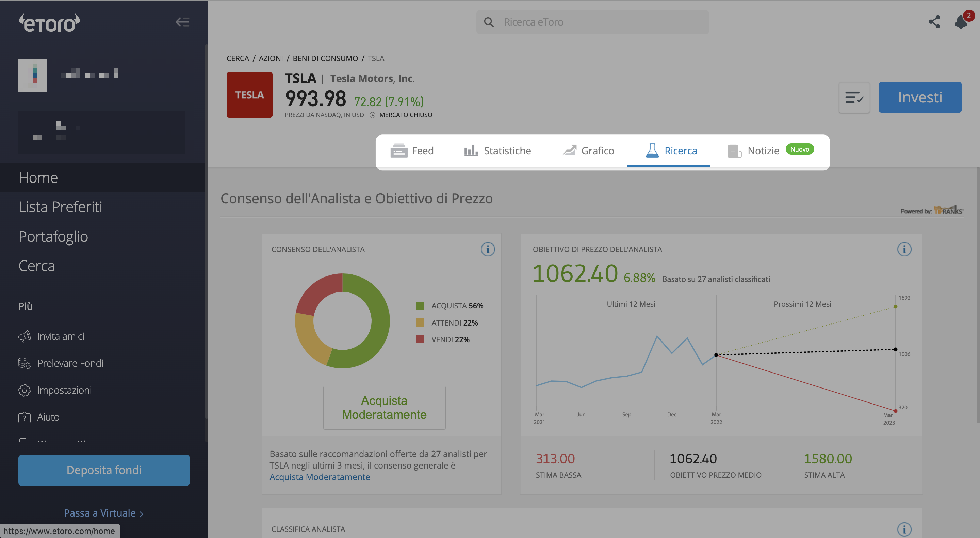Open the Acquista Moderatamente consensus link
980x538 pixels.
320,477
